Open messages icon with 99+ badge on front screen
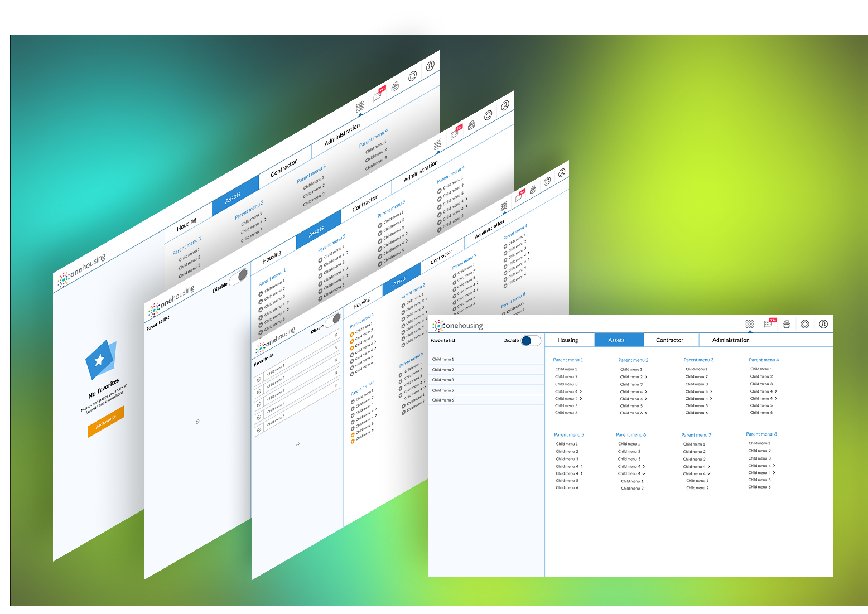Screen dimensions: 868x614 (x=768, y=324)
